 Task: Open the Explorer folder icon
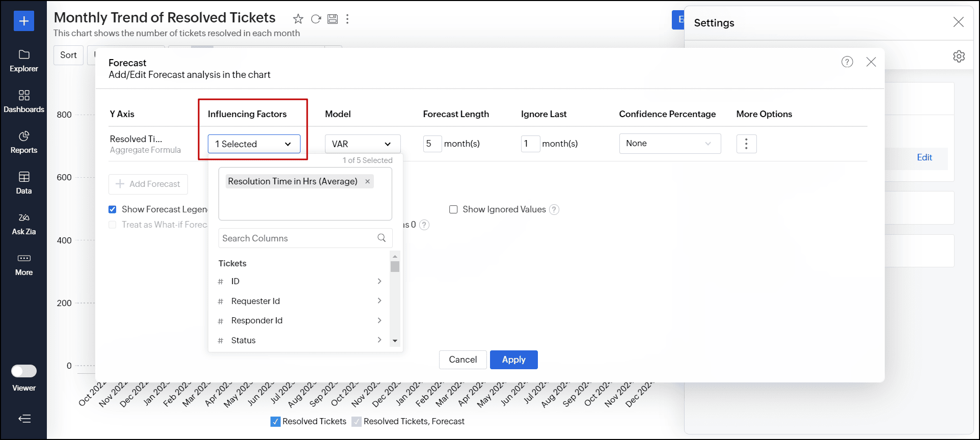click(x=24, y=55)
